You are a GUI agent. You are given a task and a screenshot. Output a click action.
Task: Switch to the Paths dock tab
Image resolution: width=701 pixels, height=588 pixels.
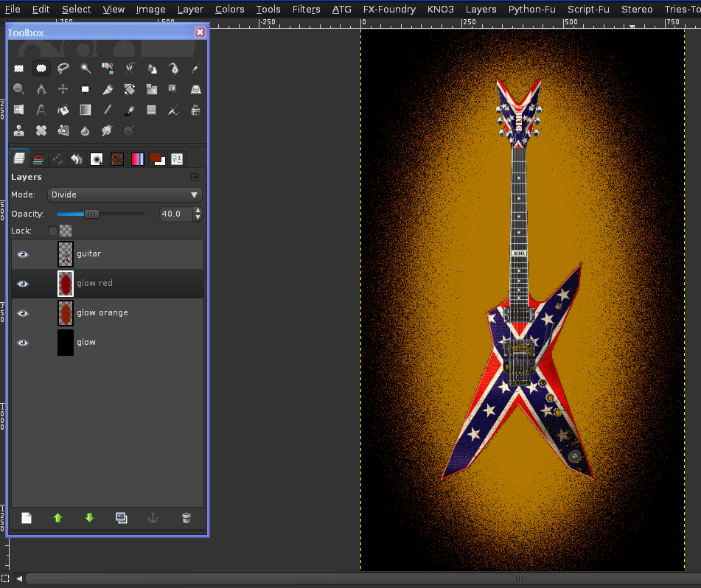tap(57, 159)
